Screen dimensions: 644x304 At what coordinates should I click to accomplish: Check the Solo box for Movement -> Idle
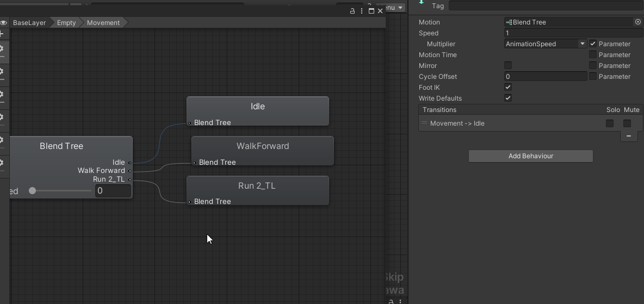(610, 123)
